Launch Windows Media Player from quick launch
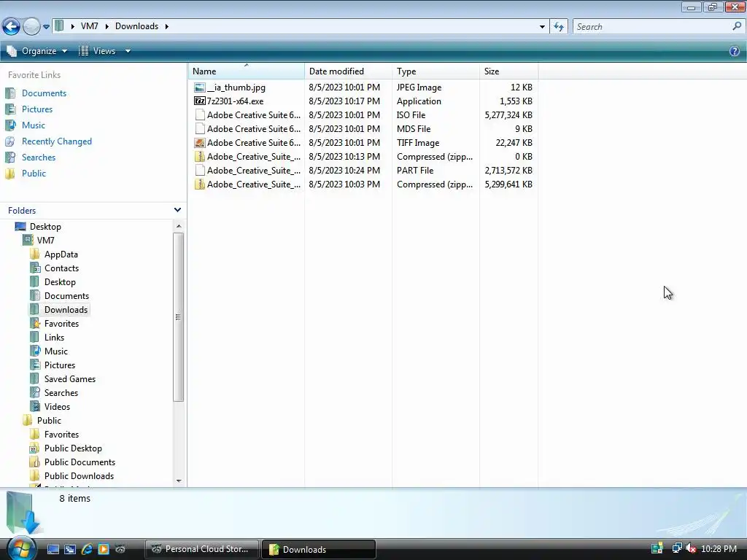Viewport: 747px width, 560px height. (x=104, y=549)
